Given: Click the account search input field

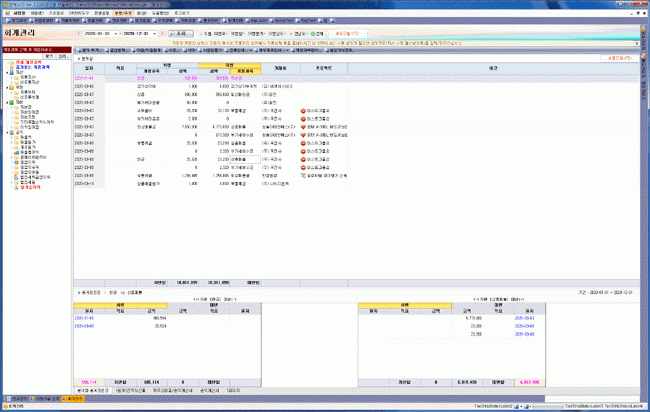Looking at the screenshot, I should point(22,56).
